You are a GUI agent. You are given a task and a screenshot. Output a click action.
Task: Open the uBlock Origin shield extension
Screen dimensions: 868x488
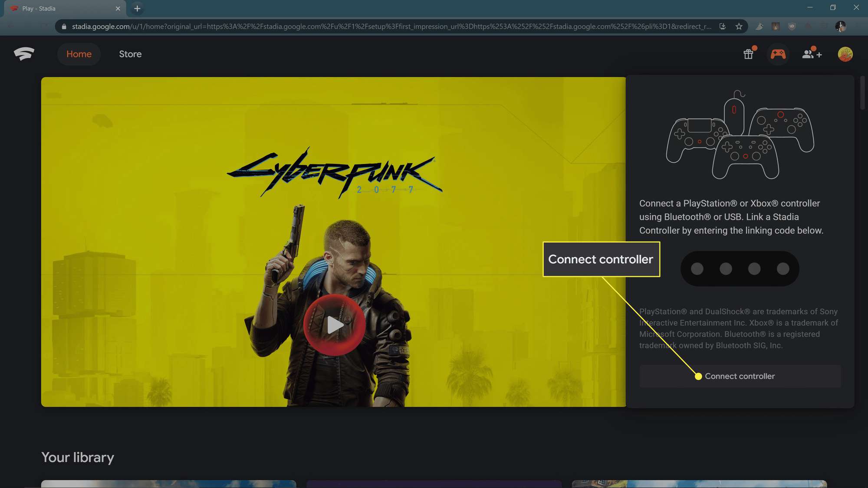click(792, 26)
